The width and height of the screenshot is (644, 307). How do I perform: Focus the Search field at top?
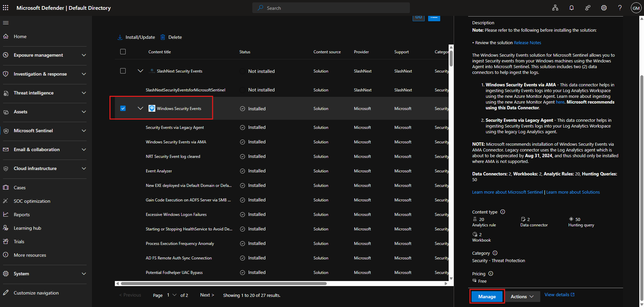[331, 8]
